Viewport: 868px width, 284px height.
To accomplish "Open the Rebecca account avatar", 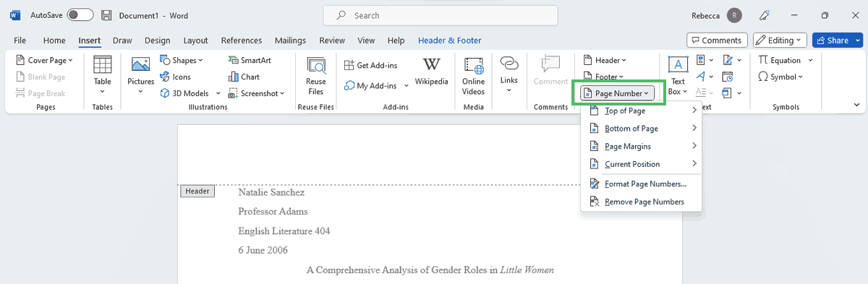I will click(x=735, y=15).
